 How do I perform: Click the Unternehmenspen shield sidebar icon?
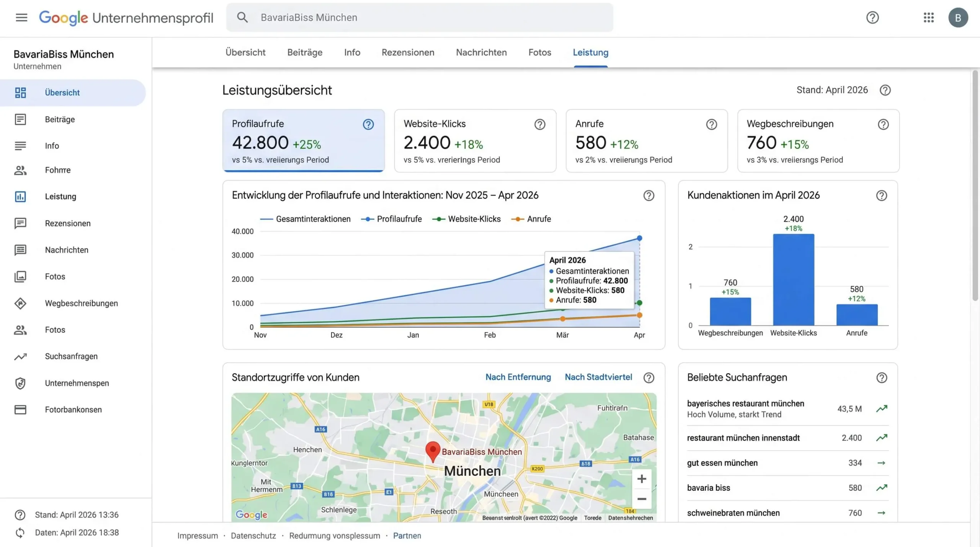(20, 383)
